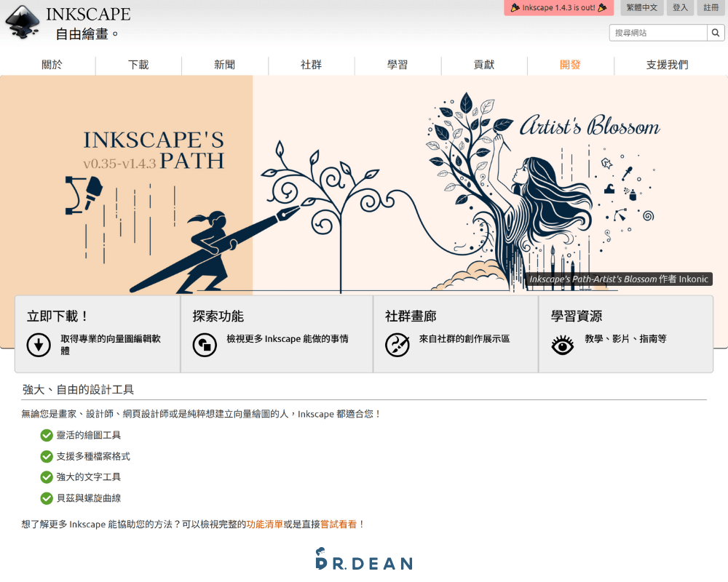Click the DR. DEAN sponsor logo
The height and width of the screenshot is (582, 728).
(364, 559)
